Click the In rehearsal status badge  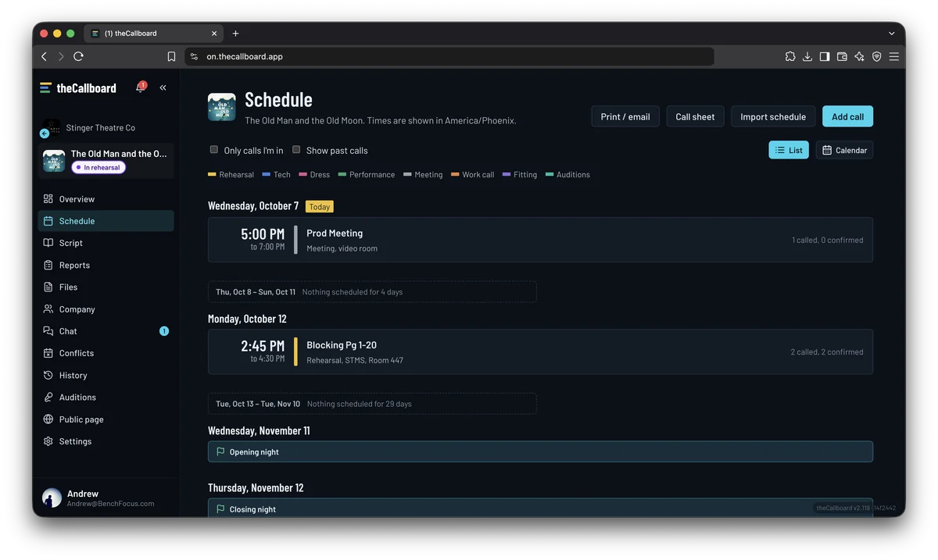coord(98,167)
